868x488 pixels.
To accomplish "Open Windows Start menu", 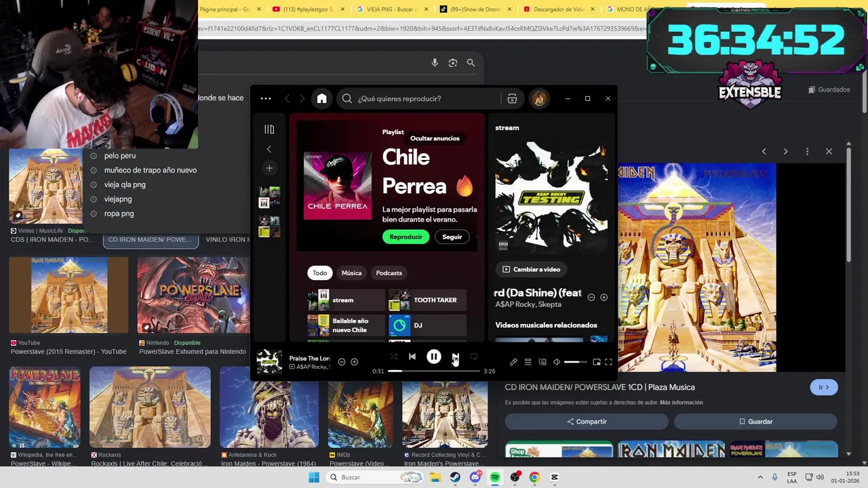I will [x=314, y=477].
